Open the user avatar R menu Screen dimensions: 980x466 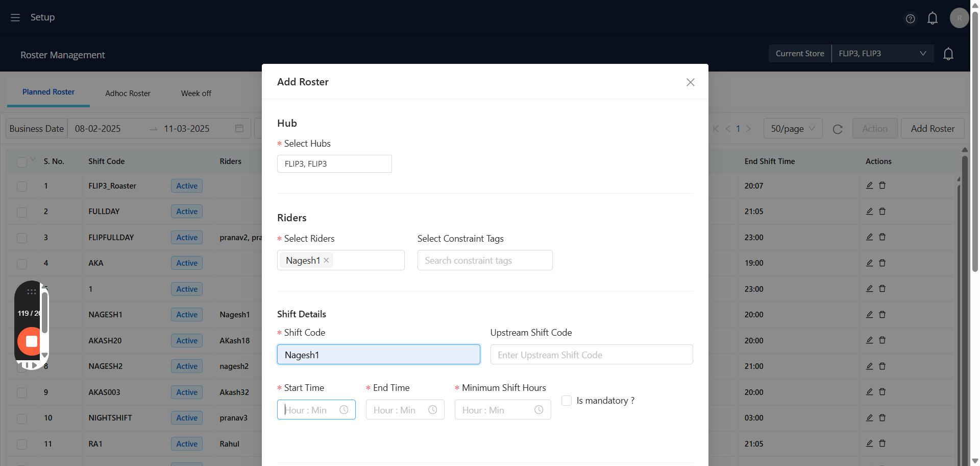(960, 18)
